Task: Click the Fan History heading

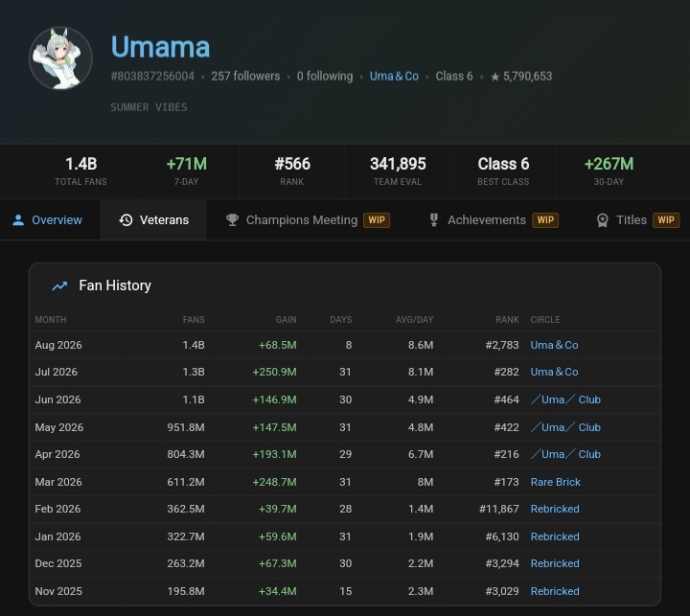Action: point(115,285)
